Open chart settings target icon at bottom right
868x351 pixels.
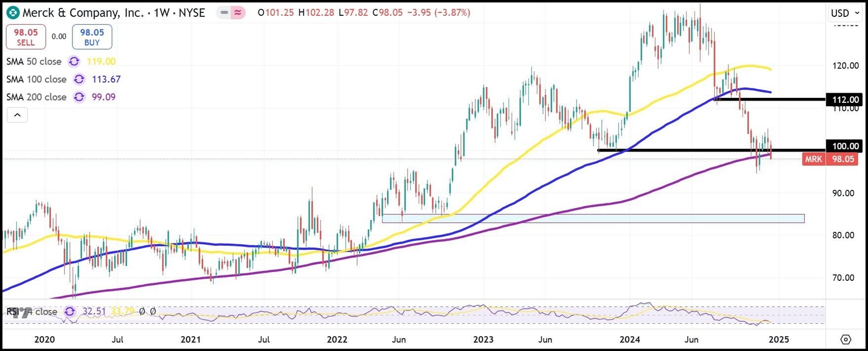tap(846, 340)
